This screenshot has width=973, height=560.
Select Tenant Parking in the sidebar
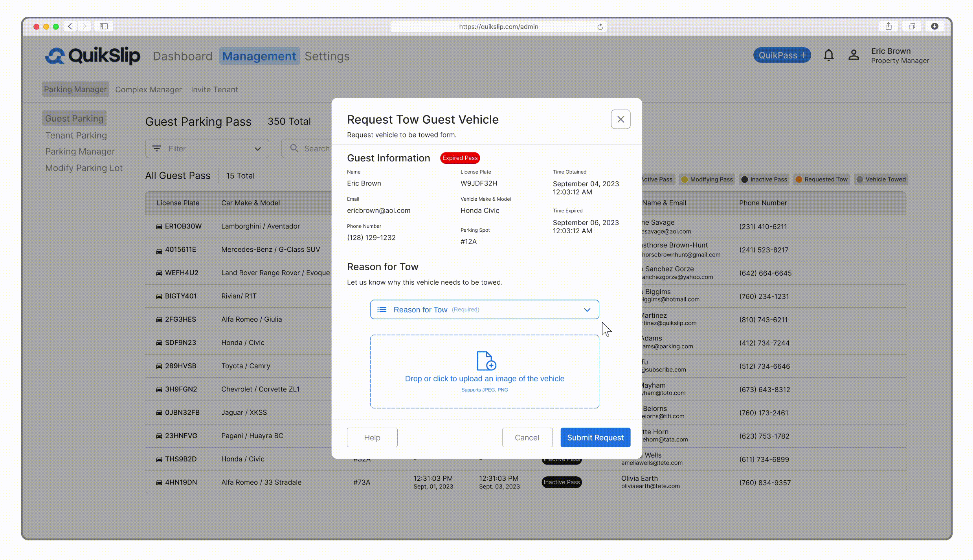pyautogui.click(x=76, y=135)
